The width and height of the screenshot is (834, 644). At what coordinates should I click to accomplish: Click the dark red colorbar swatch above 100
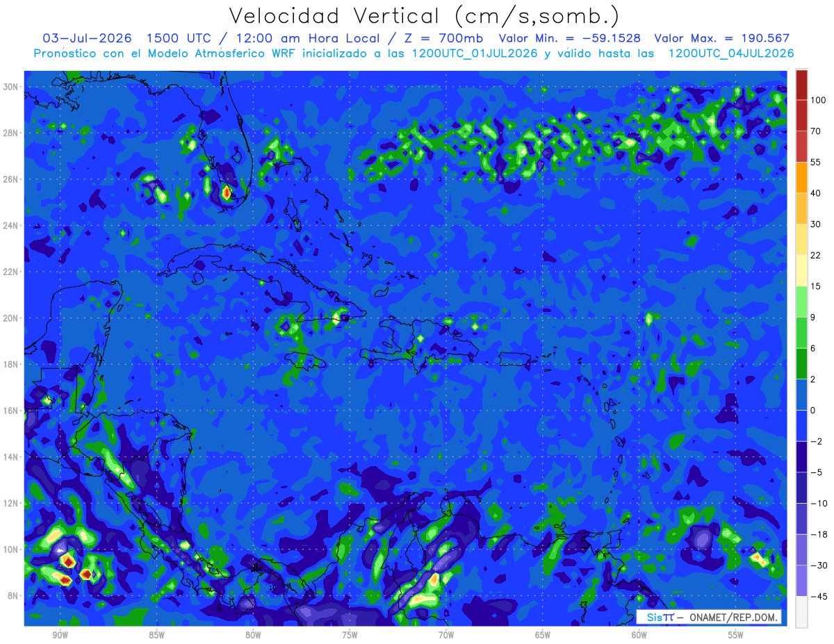click(801, 85)
